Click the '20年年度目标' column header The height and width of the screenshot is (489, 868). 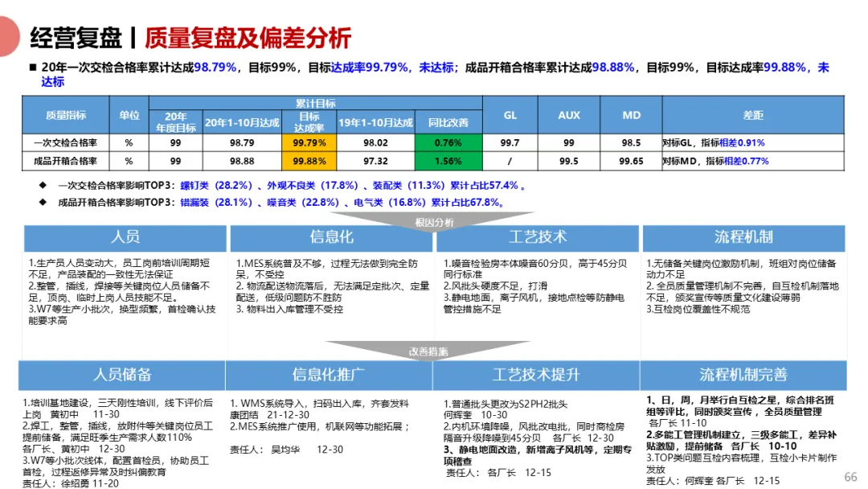click(175, 121)
